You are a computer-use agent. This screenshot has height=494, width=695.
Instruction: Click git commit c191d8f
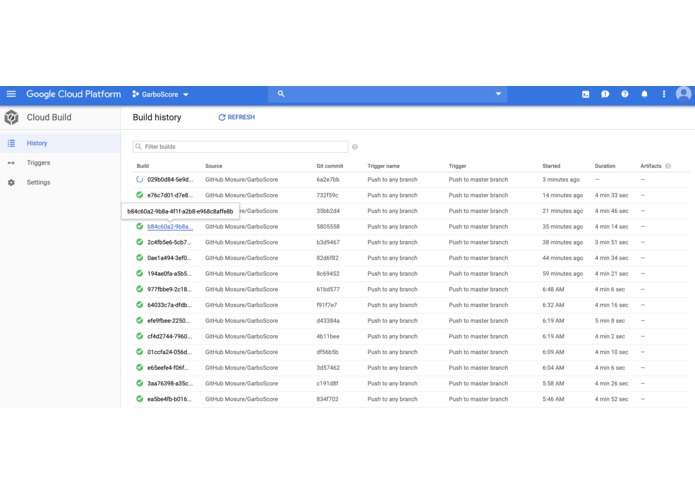(x=327, y=383)
